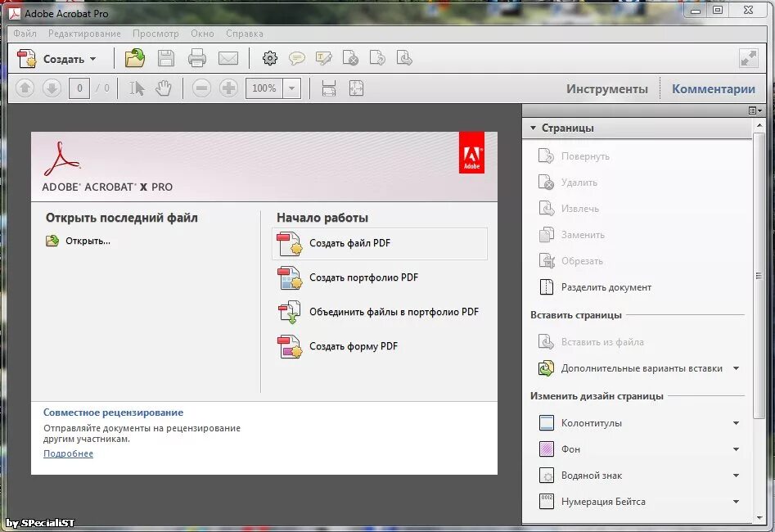Click the Фон background icon

[x=546, y=449]
